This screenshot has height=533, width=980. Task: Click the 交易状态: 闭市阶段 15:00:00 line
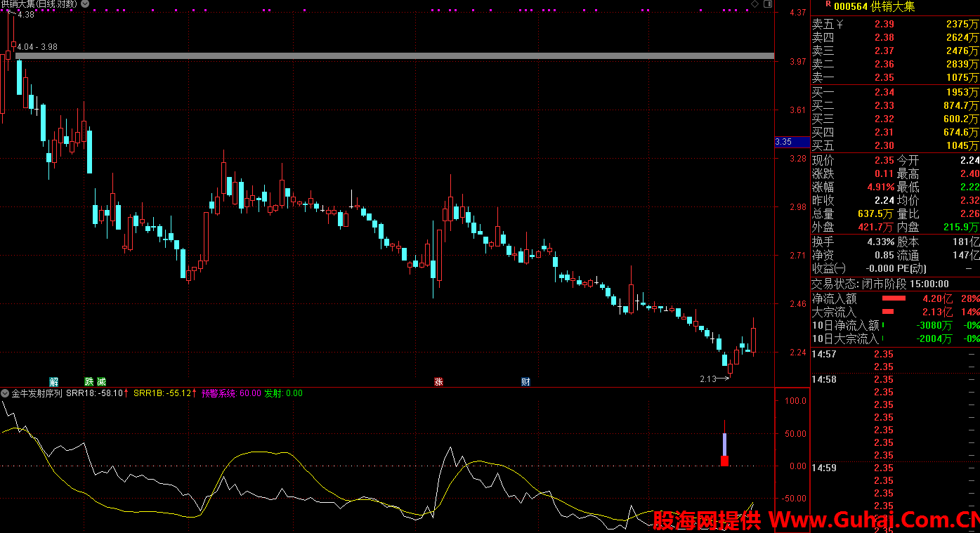(x=880, y=284)
